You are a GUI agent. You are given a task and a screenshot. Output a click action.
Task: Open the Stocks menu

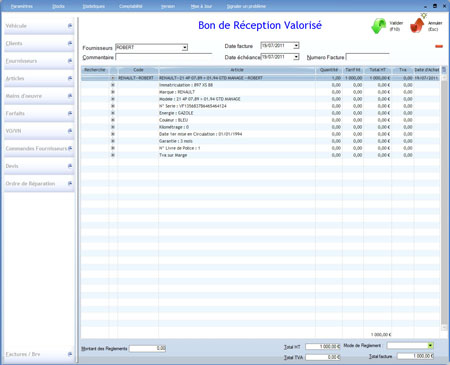pyautogui.click(x=58, y=6)
